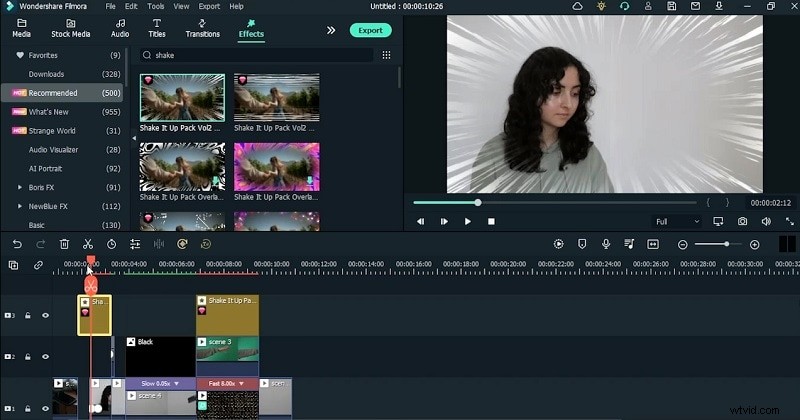
Task: Adjust preview volume with speaker icon
Action: [766, 221]
